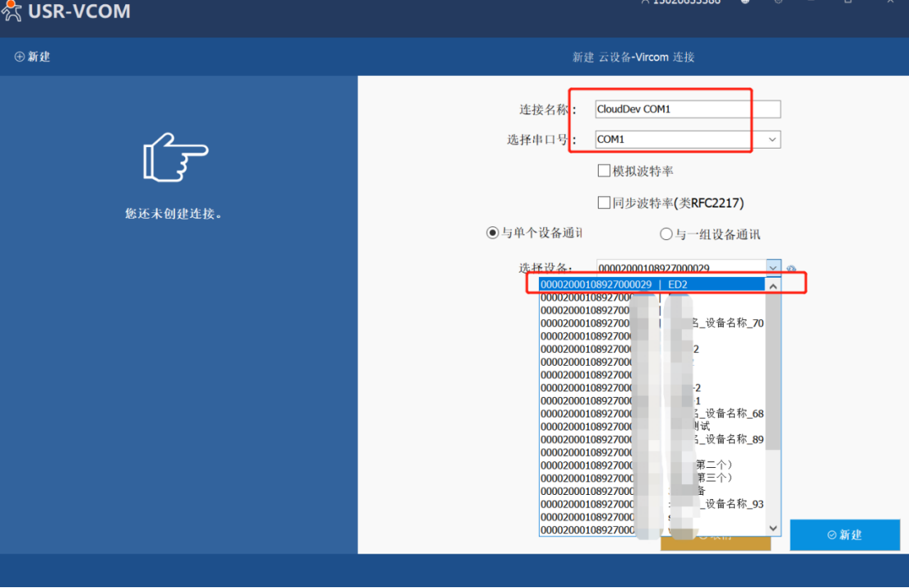Choose the highlighted ED2 device entry

pyautogui.click(x=651, y=284)
